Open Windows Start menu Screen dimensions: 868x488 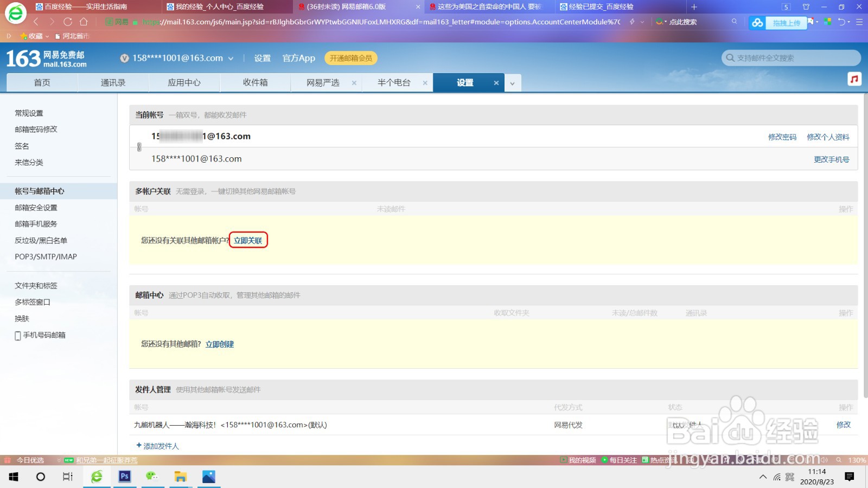pos(14,477)
